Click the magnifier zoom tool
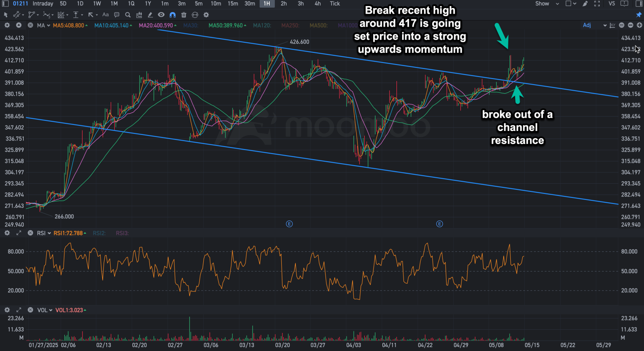Viewport: 644px width, 351px height. click(128, 15)
